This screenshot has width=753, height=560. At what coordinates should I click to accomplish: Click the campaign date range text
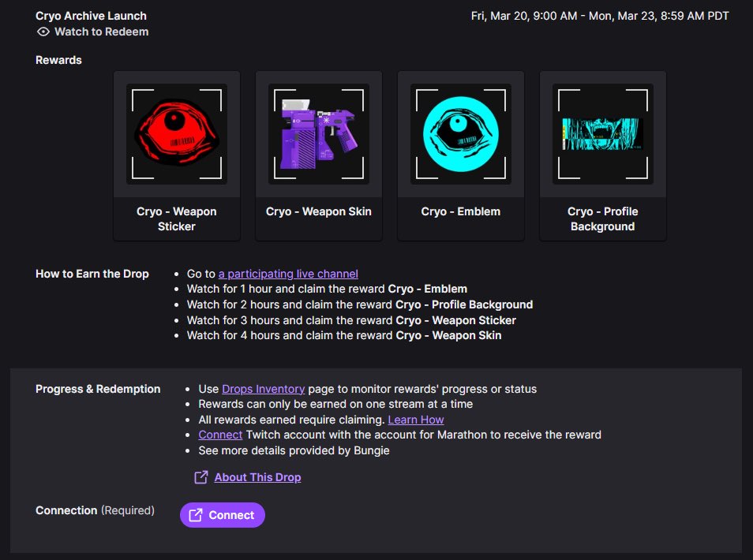point(600,16)
